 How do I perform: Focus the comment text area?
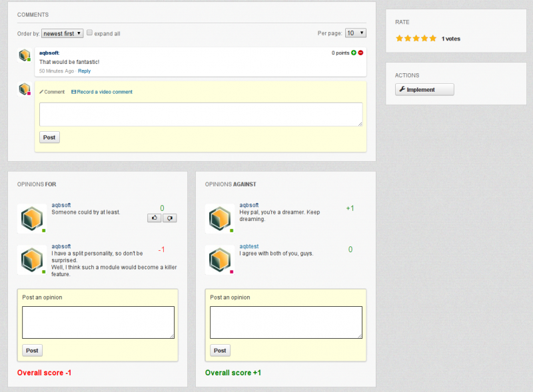click(201, 114)
